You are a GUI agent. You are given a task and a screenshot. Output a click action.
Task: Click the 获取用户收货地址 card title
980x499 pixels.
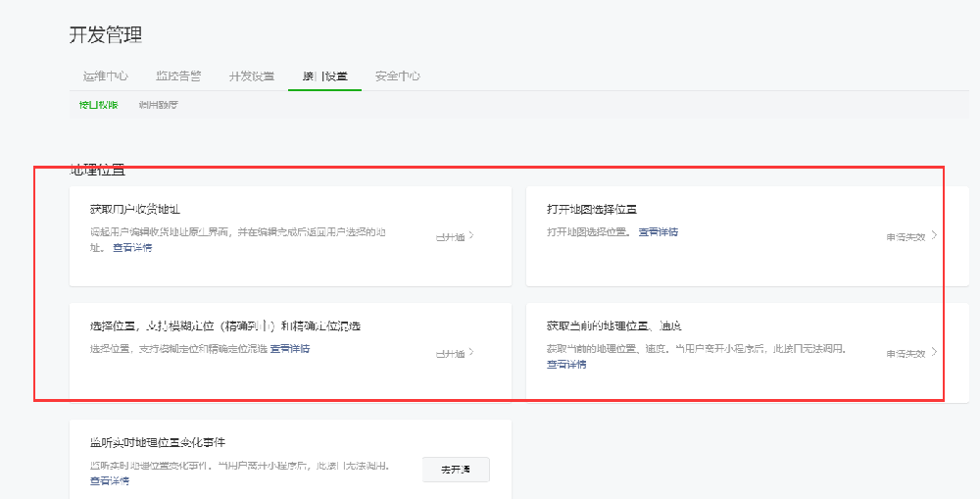pyautogui.click(x=135, y=209)
